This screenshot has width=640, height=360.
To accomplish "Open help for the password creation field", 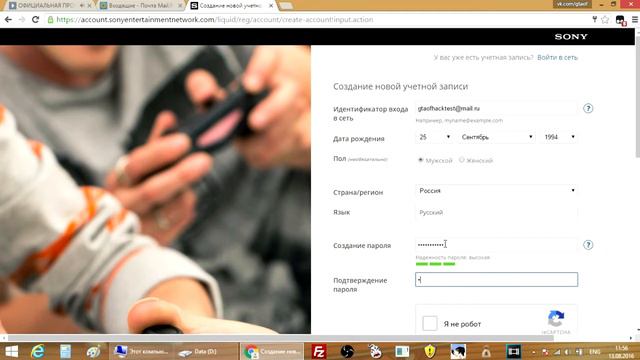I will (588, 245).
